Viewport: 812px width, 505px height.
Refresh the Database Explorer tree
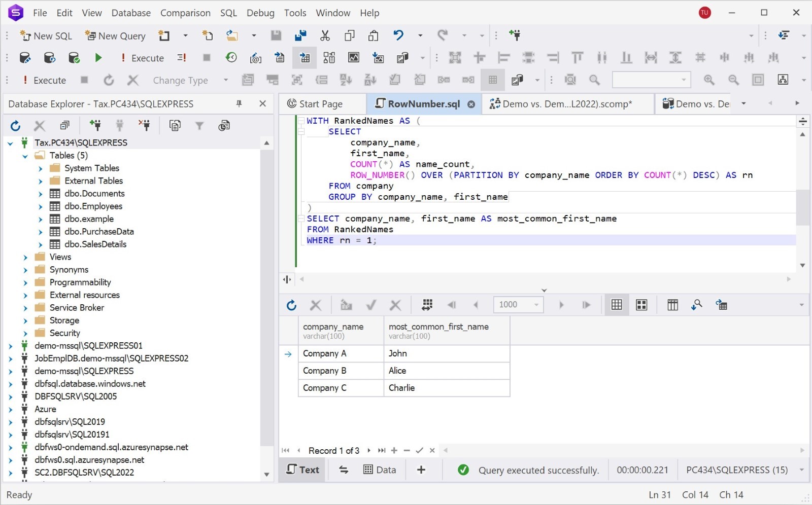click(x=15, y=126)
